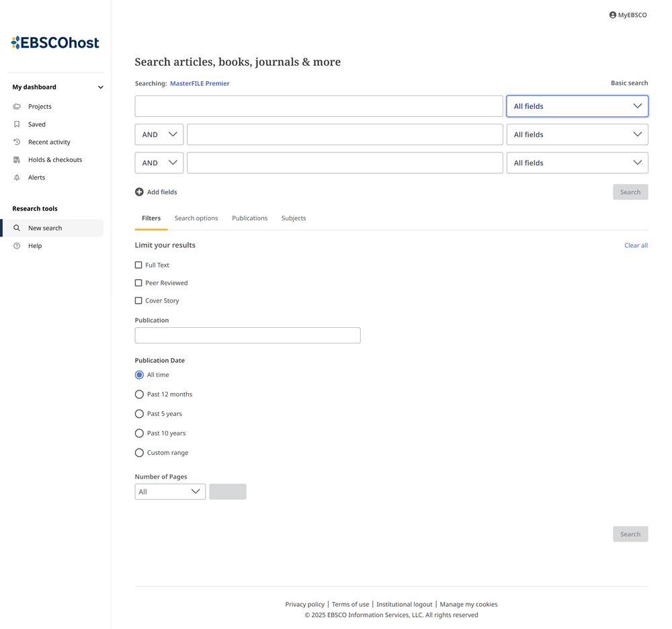The height and width of the screenshot is (629, 672).
Task: Open Alerts bell icon
Action: [17, 177]
